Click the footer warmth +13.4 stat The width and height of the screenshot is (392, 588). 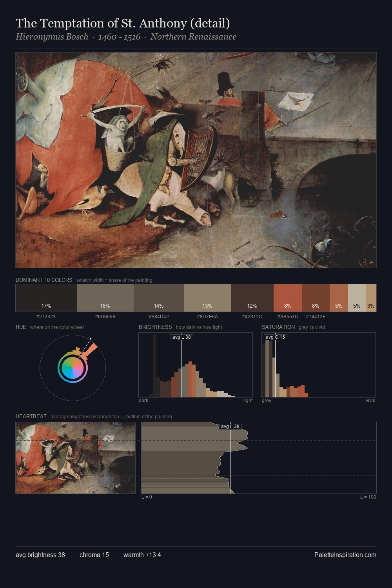(142, 555)
